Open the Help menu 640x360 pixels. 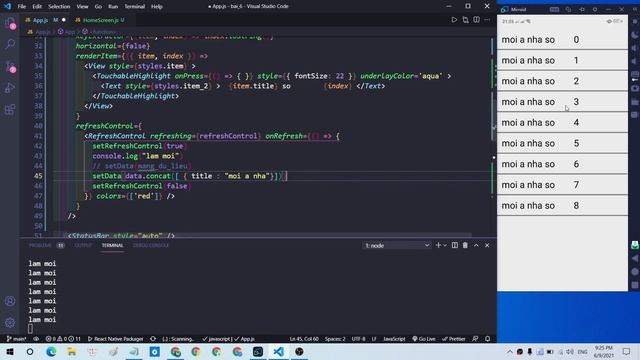[157, 6]
